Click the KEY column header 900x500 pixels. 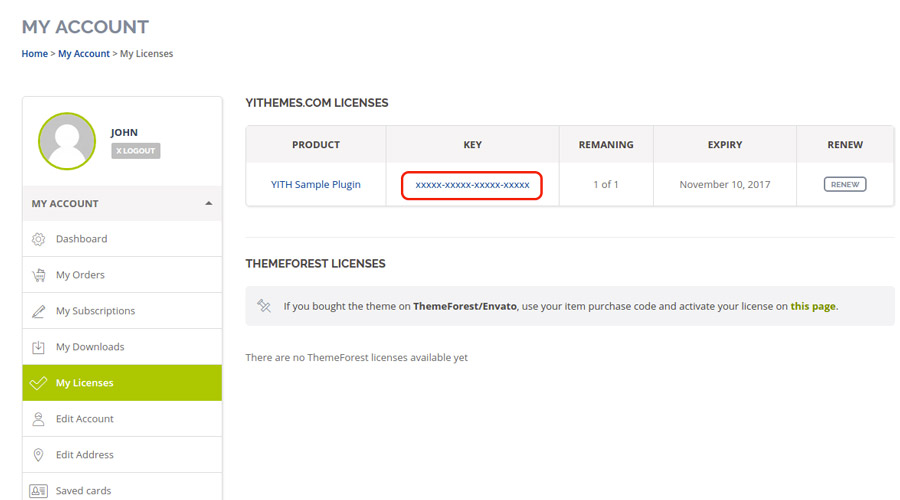pyautogui.click(x=472, y=145)
